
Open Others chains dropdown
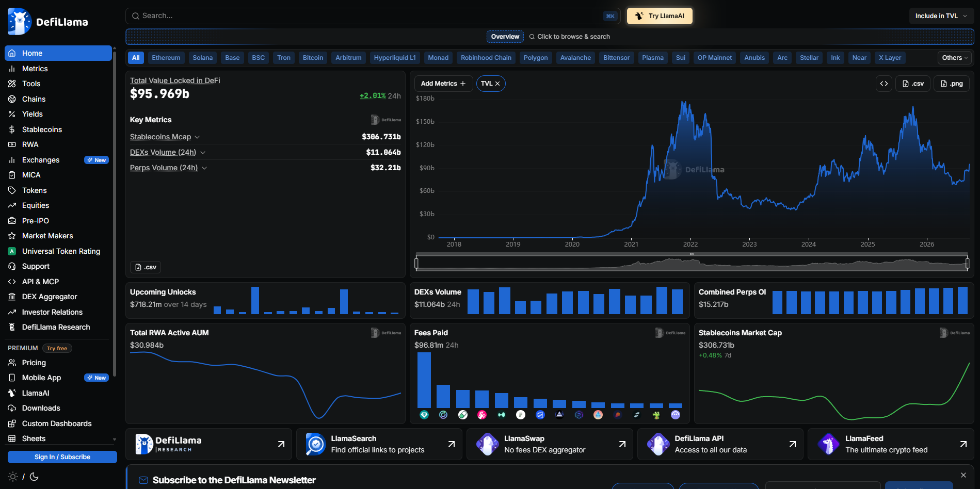(955, 58)
